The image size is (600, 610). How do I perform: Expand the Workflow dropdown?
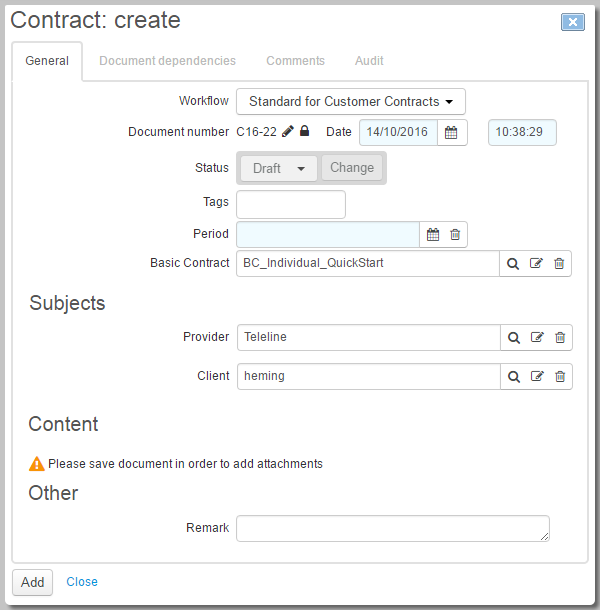[351, 102]
